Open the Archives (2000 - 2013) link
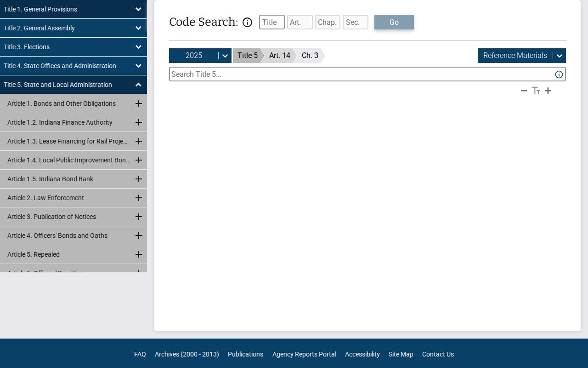This screenshot has width=588, height=368. [187, 354]
